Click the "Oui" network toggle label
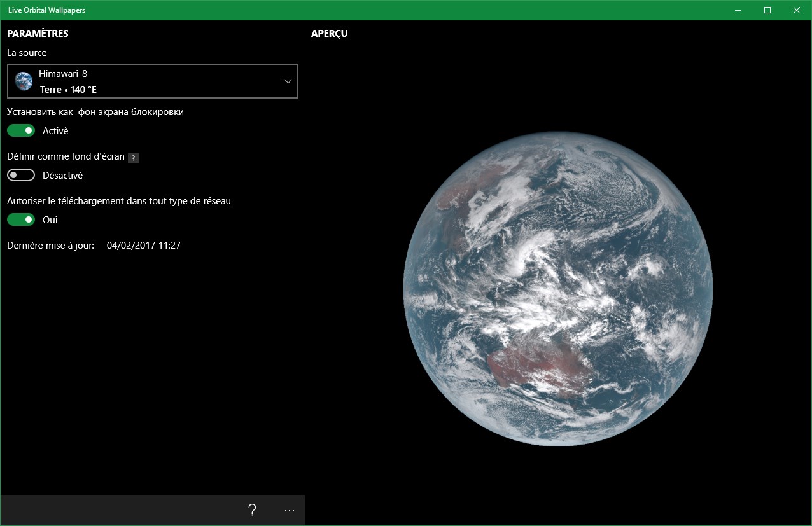The width and height of the screenshot is (812, 526). [51, 219]
